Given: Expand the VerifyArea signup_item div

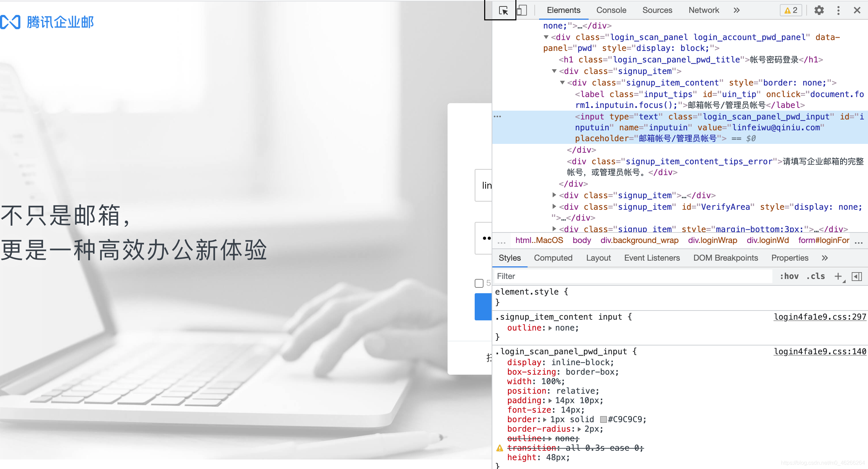Looking at the screenshot, I should click(554, 207).
